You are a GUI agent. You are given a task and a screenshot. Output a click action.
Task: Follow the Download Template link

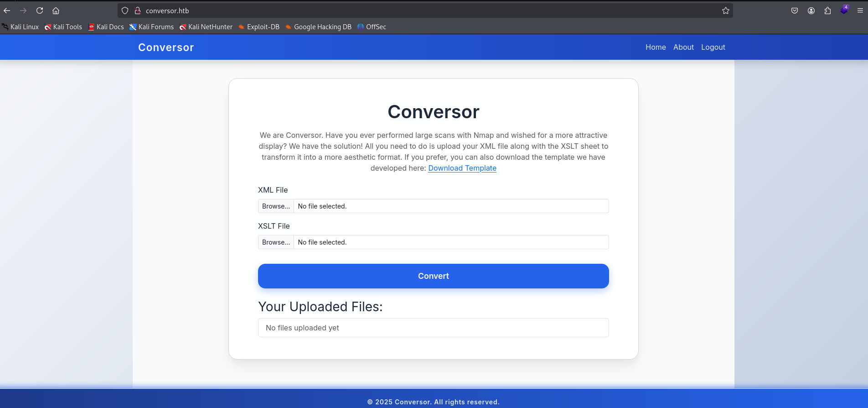point(462,168)
